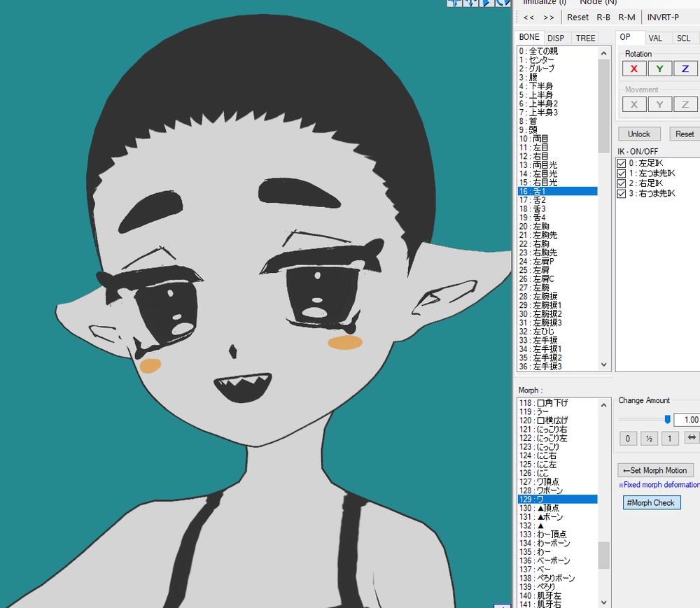The height and width of the screenshot is (608, 700).
Task: Set morph amount to 0
Action: (x=627, y=438)
